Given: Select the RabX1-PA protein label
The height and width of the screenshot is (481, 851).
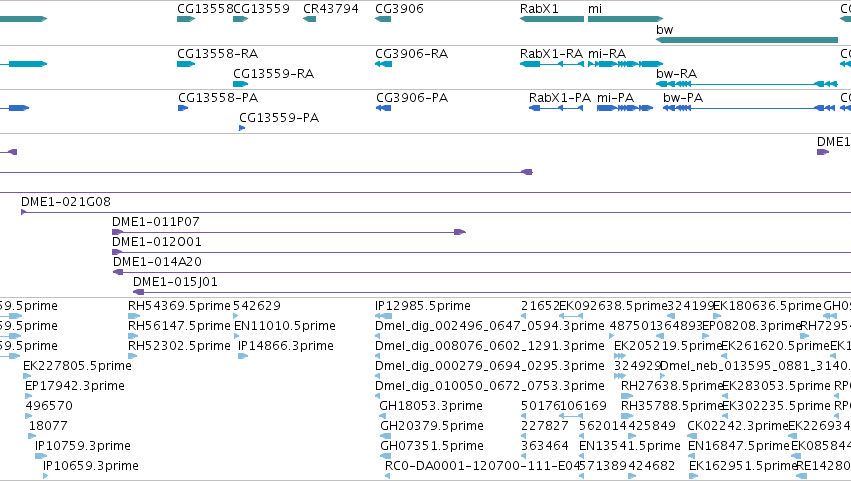Looking at the screenshot, I should coord(560,98).
